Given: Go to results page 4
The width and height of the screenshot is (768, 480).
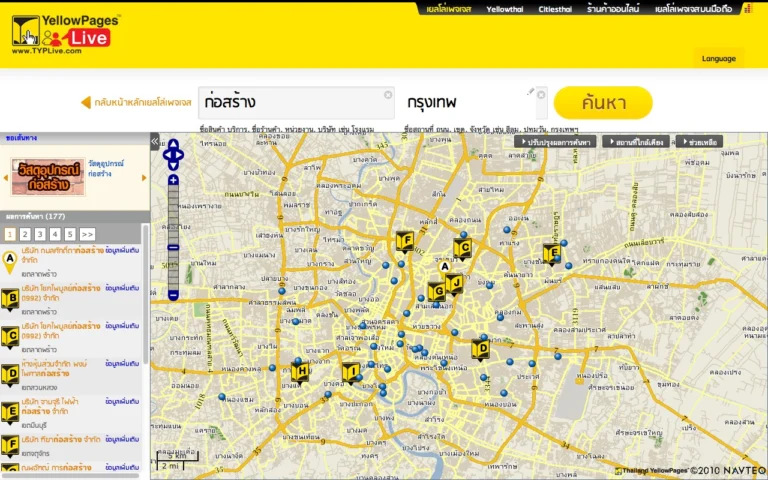Looking at the screenshot, I should tap(55, 234).
